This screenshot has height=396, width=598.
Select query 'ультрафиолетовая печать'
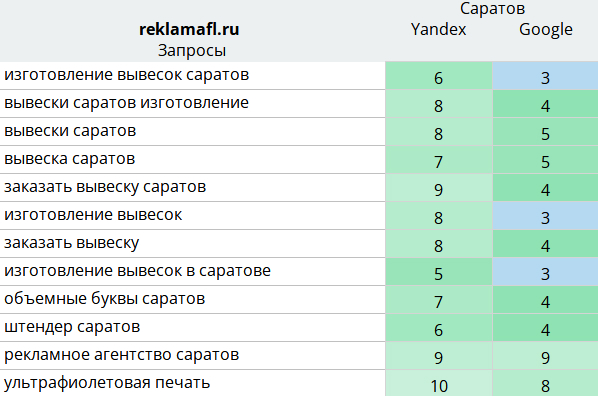[x=107, y=383]
